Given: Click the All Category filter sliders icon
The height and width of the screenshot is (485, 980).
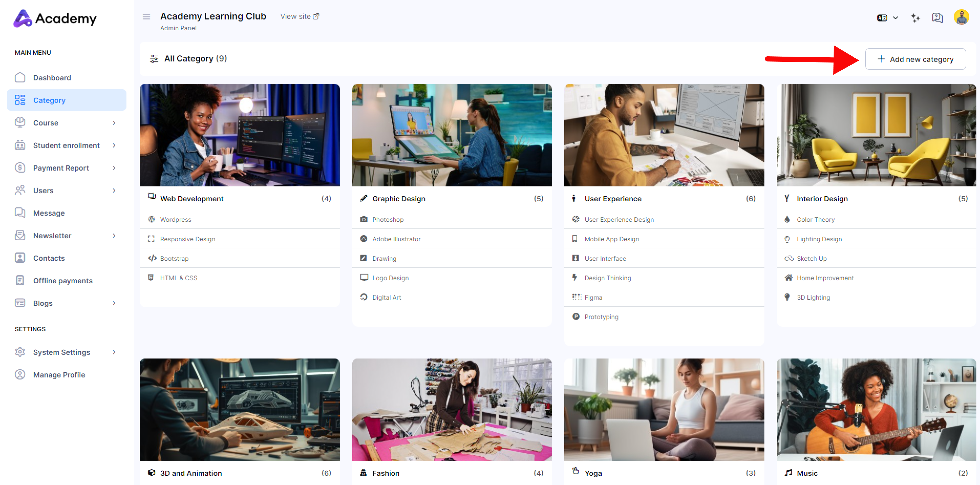Looking at the screenshot, I should [x=154, y=59].
